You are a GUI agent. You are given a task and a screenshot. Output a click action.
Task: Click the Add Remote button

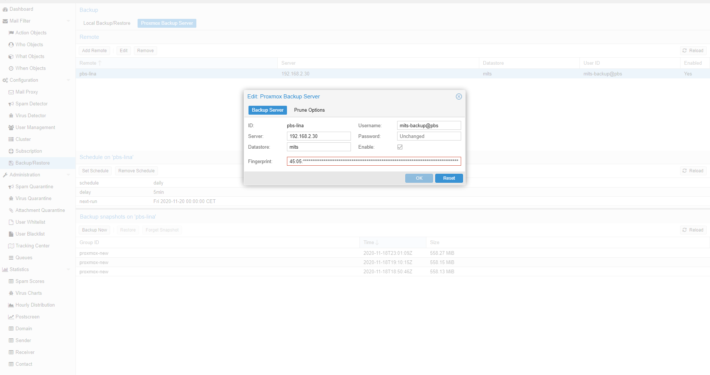pos(94,50)
